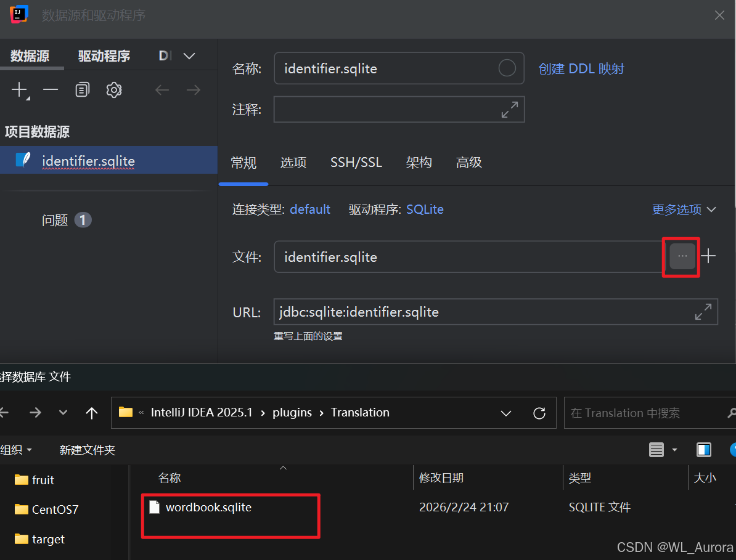Open driver settings via the gear-wrench icon
This screenshot has height=560, width=736.
[114, 89]
